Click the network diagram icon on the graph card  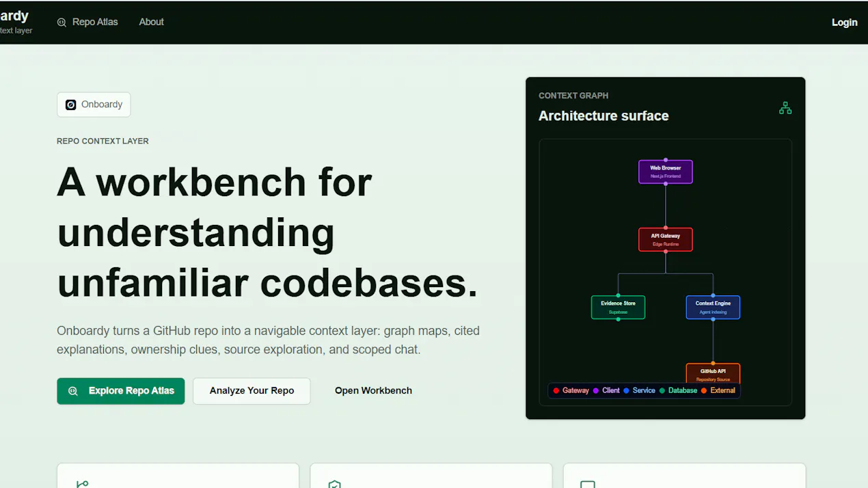click(785, 108)
